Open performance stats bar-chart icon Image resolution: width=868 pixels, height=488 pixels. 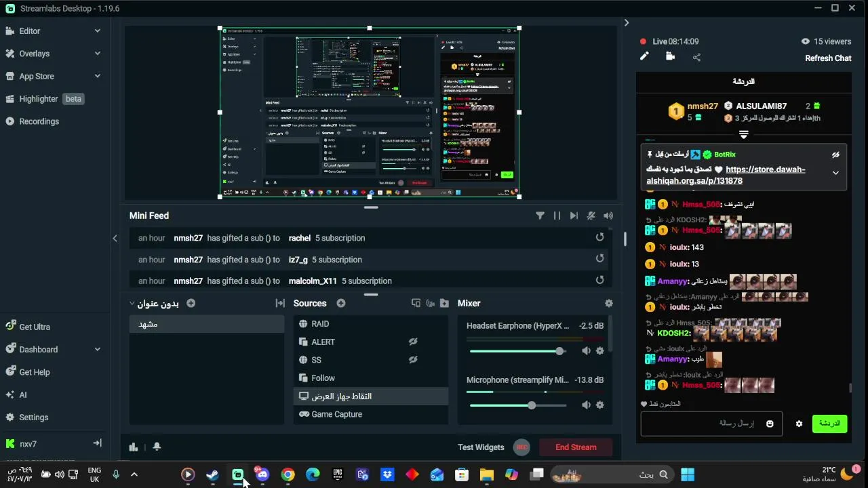(x=134, y=447)
